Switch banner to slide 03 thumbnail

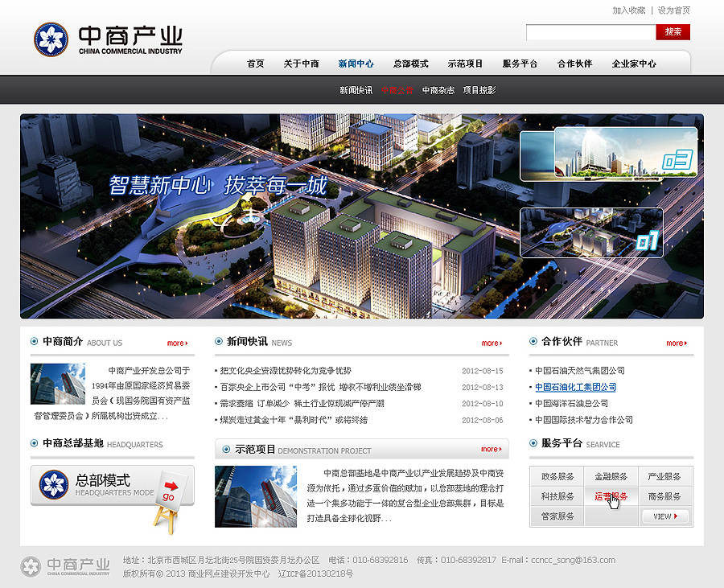click(608, 154)
